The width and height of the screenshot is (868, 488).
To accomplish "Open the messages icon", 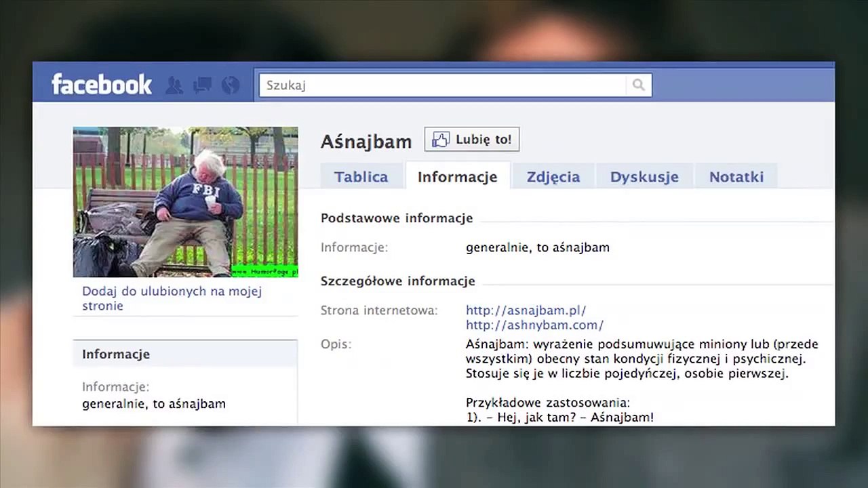I will pos(202,85).
